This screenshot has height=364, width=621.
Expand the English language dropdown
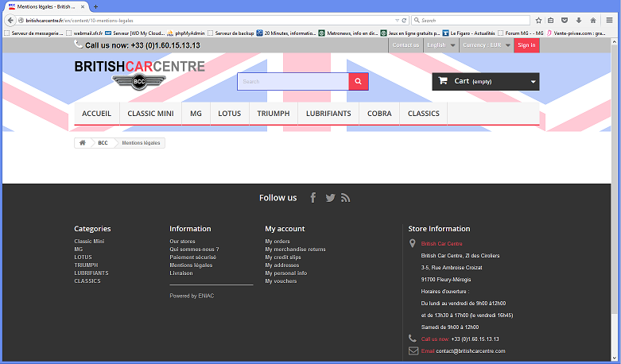(441, 45)
